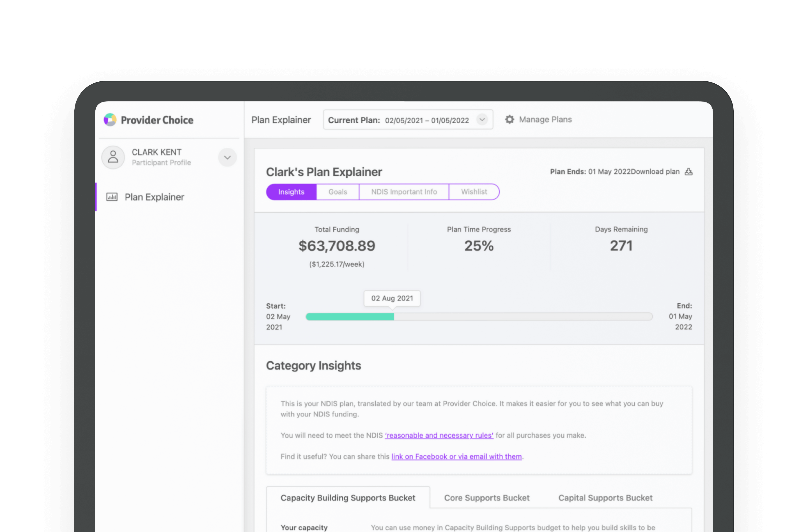Screen dimensions: 808x532
Task: Switch to the Wishlist tab
Action: tap(474, 192)
